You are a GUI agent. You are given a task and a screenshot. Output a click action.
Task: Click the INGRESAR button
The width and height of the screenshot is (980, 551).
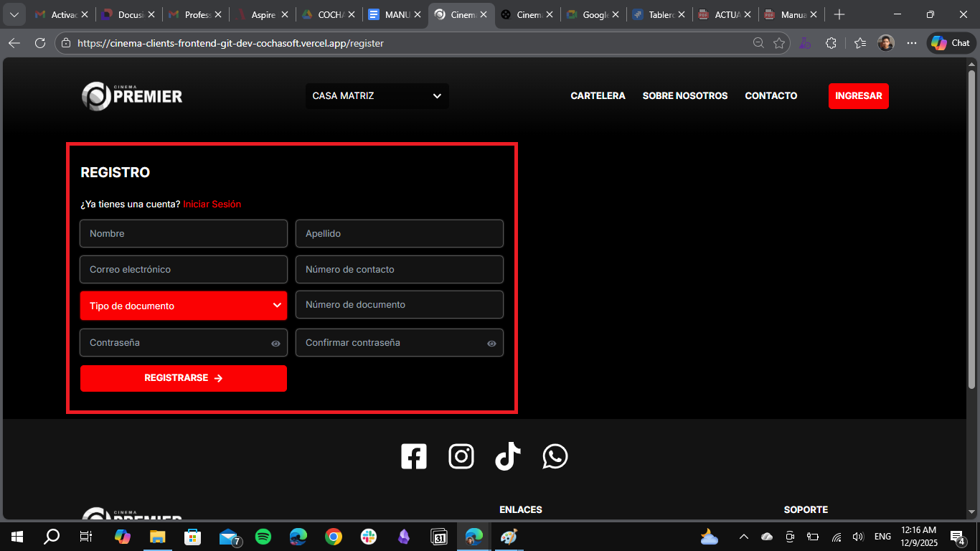tap(859, 95)
